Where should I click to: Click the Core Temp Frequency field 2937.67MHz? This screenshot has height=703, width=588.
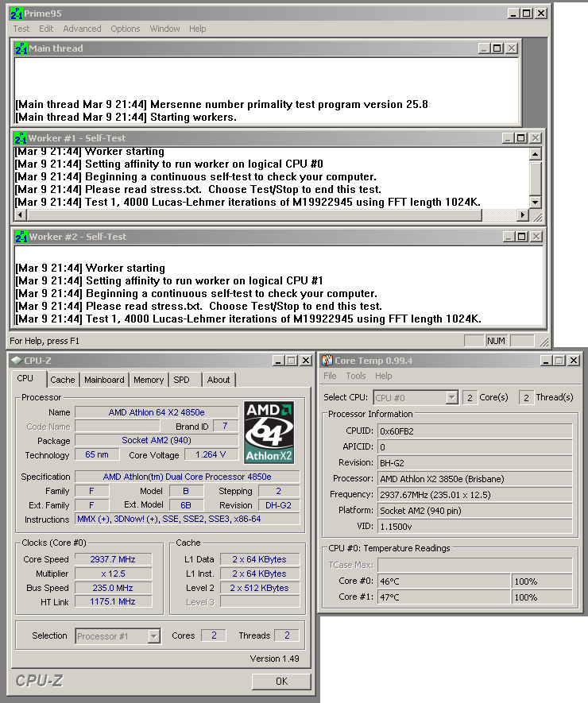point(475,495)
